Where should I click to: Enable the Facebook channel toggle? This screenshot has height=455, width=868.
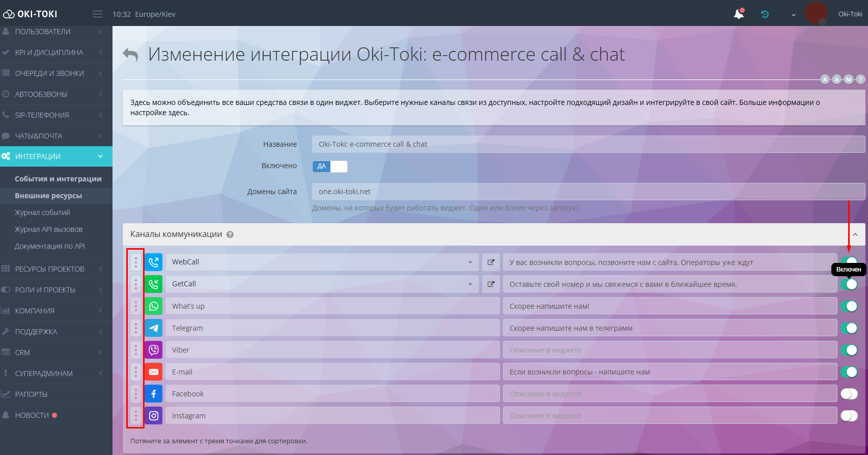click(849, 394)
